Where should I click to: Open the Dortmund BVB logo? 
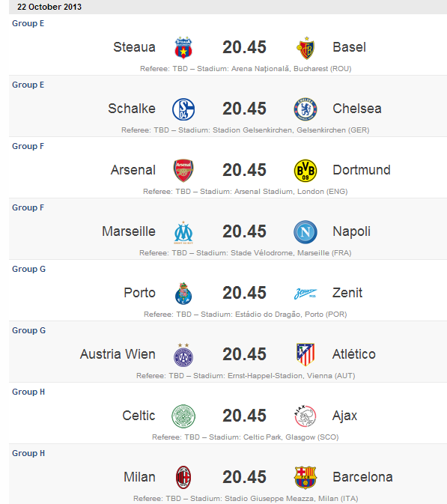tap(305, 171)
